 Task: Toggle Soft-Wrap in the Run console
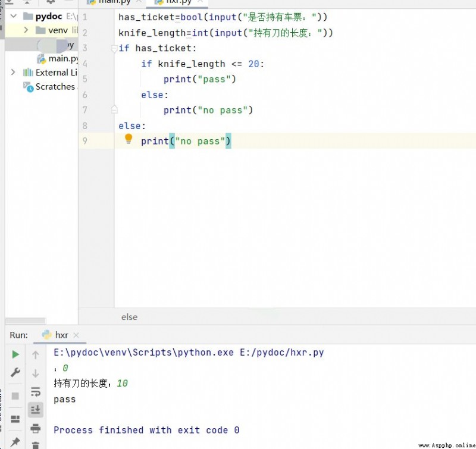pyautogui.click(x=36, y=392)
